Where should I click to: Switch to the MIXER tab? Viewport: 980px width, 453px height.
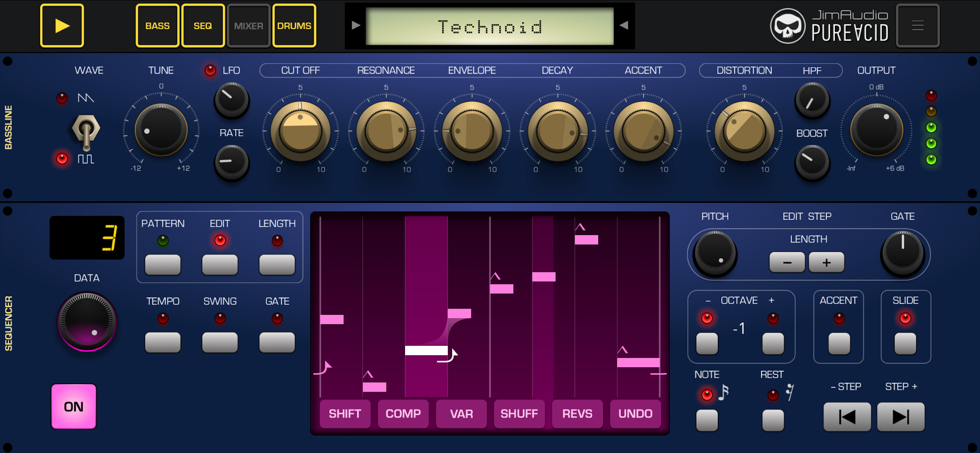(x=248, y=26)
